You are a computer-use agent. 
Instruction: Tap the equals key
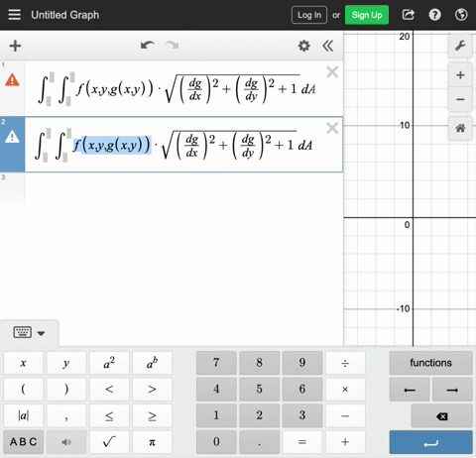tap(302, 442)
